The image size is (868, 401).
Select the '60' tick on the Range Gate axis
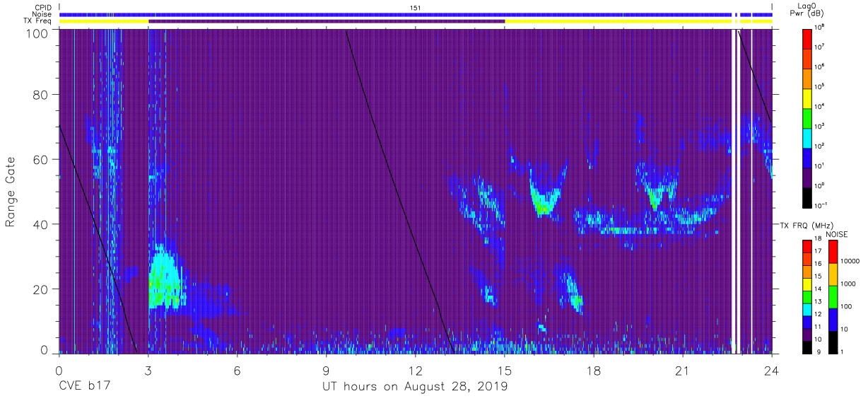coord(40,159)
